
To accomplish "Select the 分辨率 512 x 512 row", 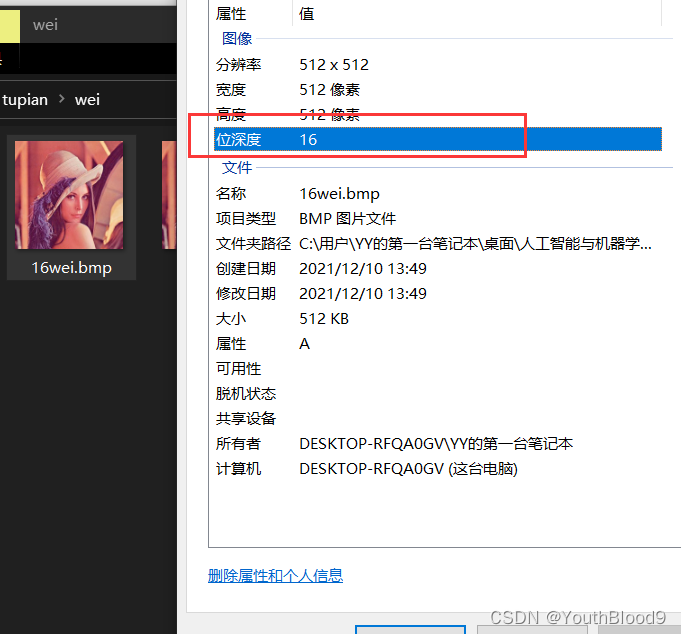I will (438, 65).
